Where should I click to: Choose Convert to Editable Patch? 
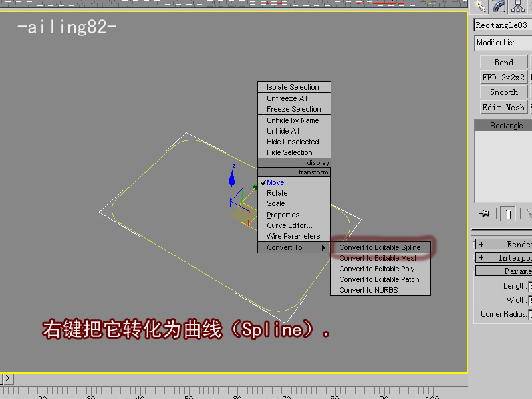tap(380, 279)
